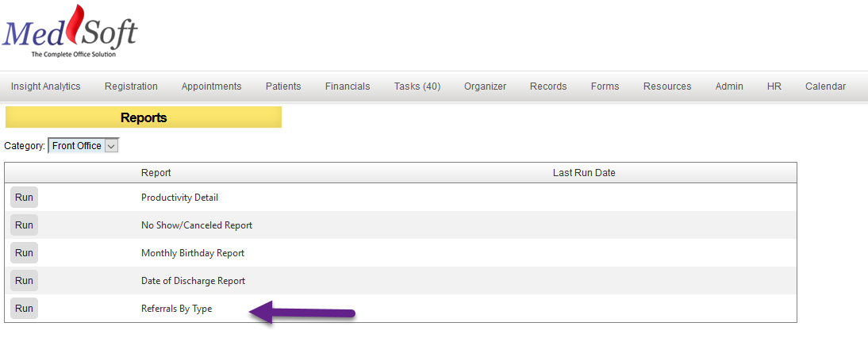This screenshot has width=868, height=338.
Task: Open the Registration menu
Action: click(x=131, y=86)
